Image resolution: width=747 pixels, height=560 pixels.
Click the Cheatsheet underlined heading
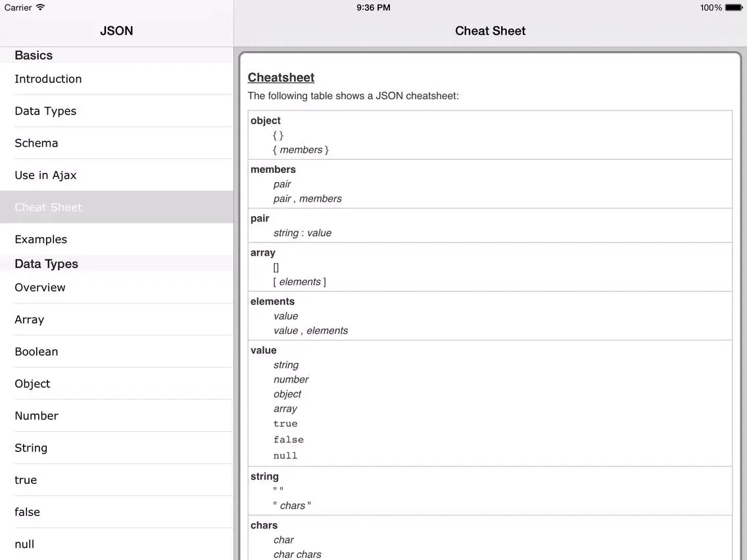pyautogui.click(x=281, y=77)
